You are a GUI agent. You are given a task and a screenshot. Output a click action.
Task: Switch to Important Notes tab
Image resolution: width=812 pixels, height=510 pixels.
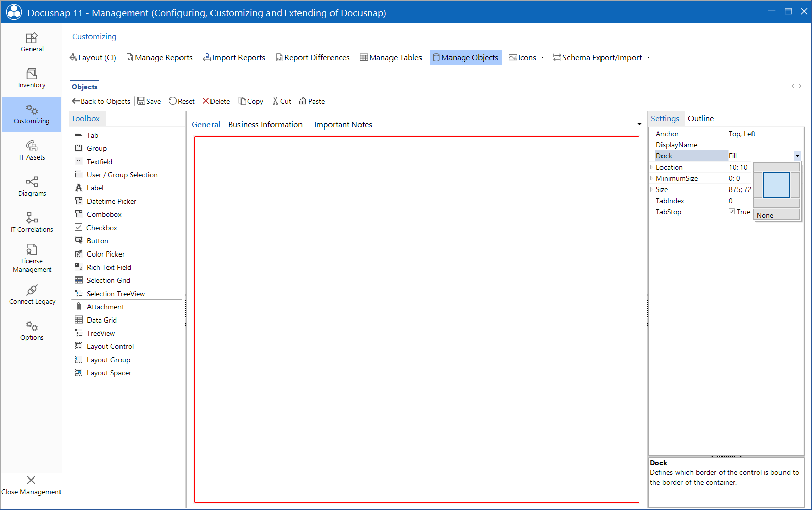pyautogui.click(x=343, y=125)
